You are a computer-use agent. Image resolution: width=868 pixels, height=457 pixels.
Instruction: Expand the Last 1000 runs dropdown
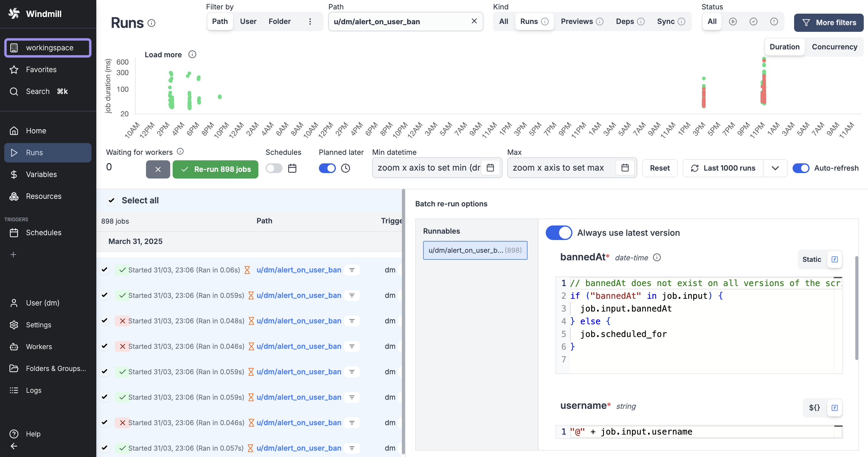tap(776, 168)
